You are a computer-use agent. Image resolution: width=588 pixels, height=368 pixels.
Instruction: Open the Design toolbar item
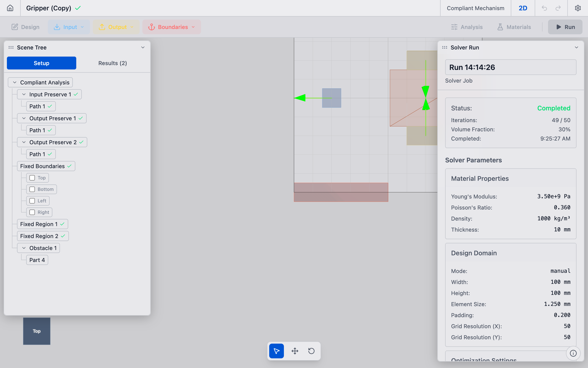[25, 27]
